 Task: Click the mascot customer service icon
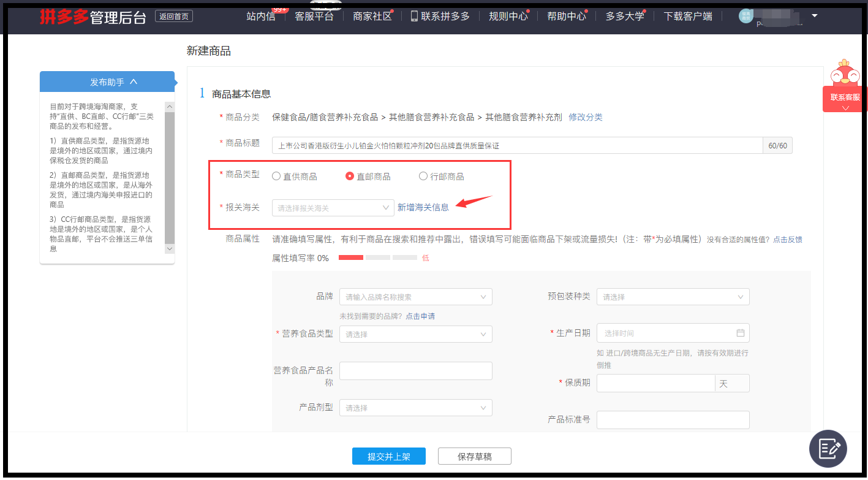click(845, 72)
